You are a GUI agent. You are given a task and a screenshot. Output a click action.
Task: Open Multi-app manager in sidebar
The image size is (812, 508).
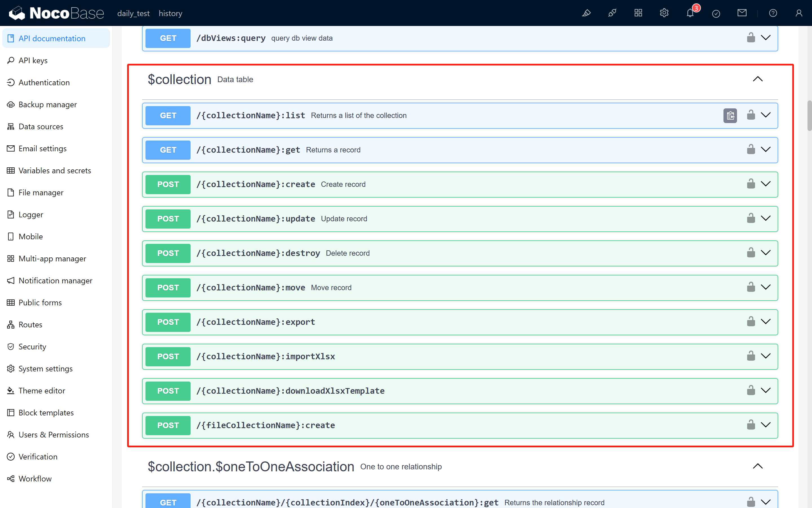click(56, 258)
